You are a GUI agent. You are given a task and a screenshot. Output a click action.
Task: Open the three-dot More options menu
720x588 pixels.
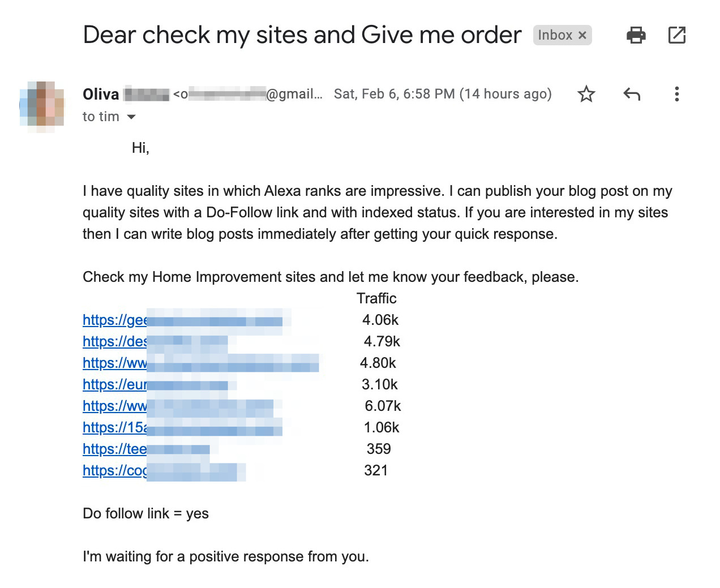[x=676, y=94]
